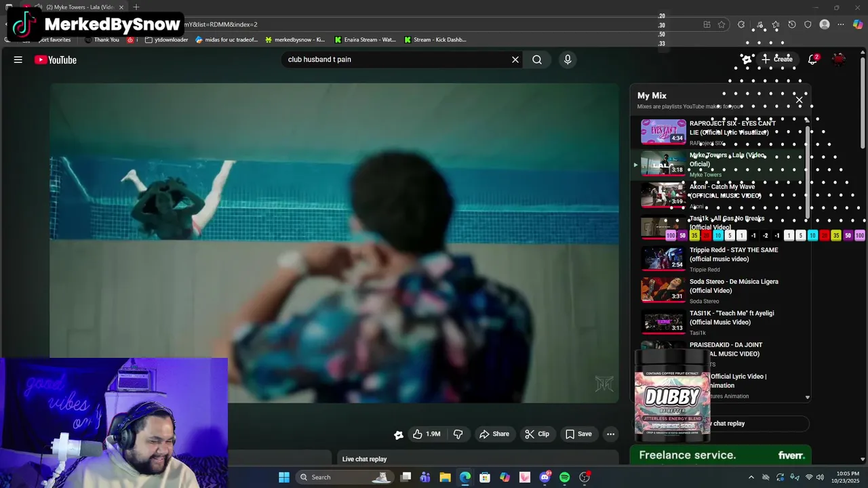Open Stream - Kick Dashboard bookmark
The width and height of the screenshot is (868, 488).
pyautogui.click(x=435, y=39)
